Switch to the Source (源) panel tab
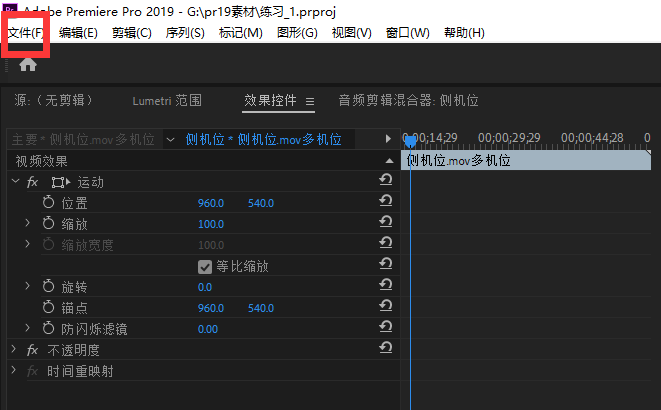 pos(53,100)
